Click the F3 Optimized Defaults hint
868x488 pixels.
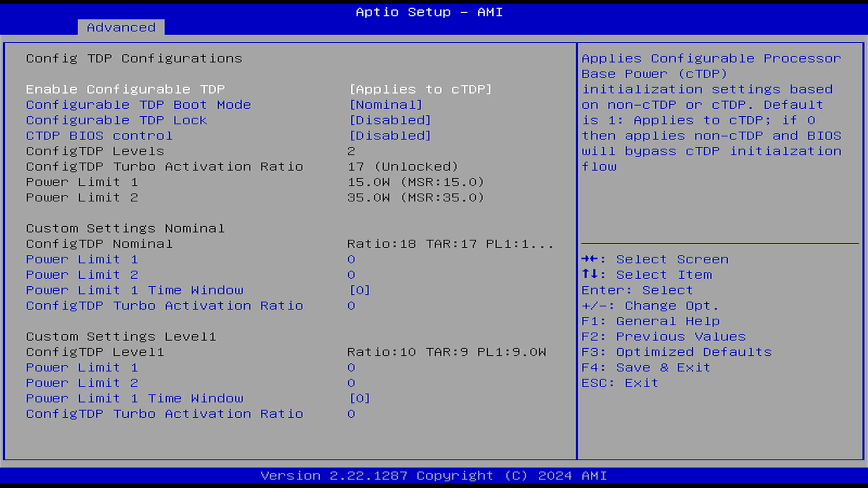[676, 352]
